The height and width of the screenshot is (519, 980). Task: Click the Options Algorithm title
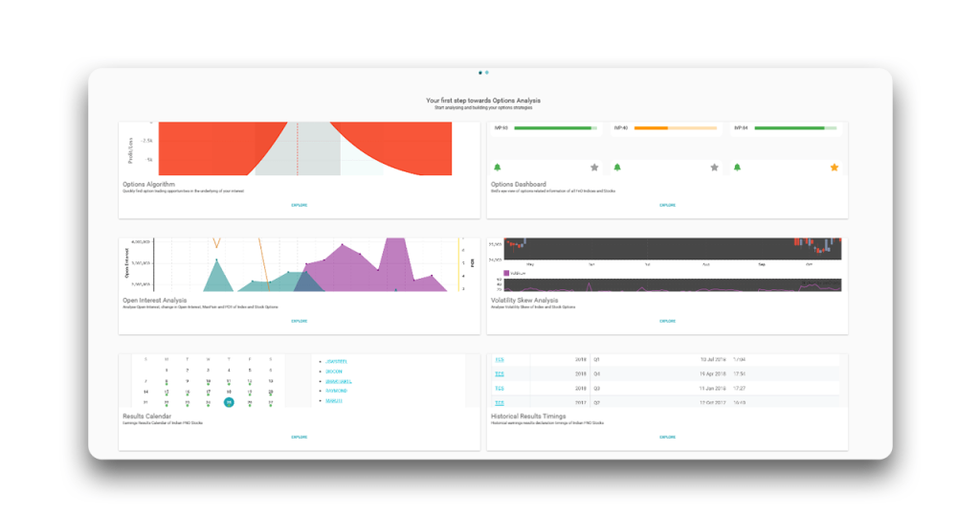pyautogui.click(x=148, y=185)
